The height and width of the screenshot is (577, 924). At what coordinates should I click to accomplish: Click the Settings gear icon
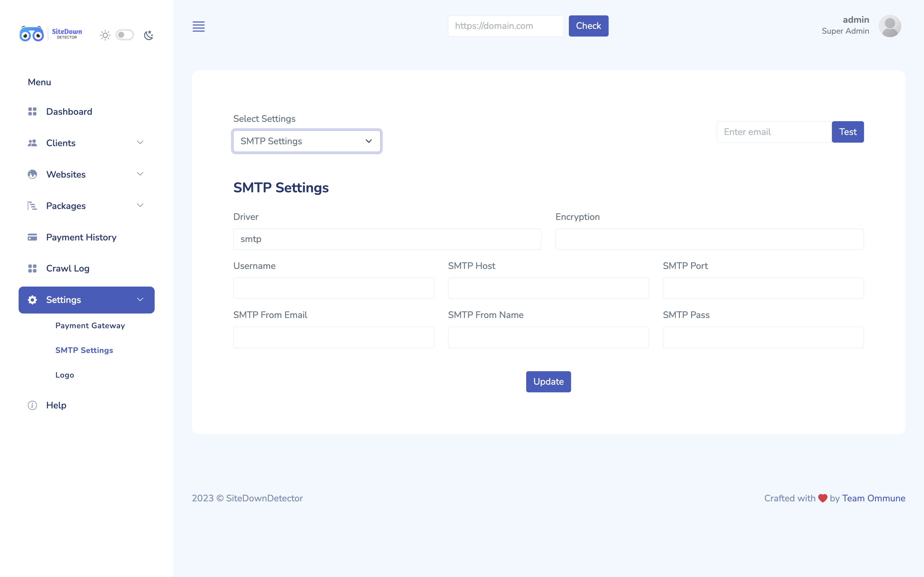click(32, 300)
